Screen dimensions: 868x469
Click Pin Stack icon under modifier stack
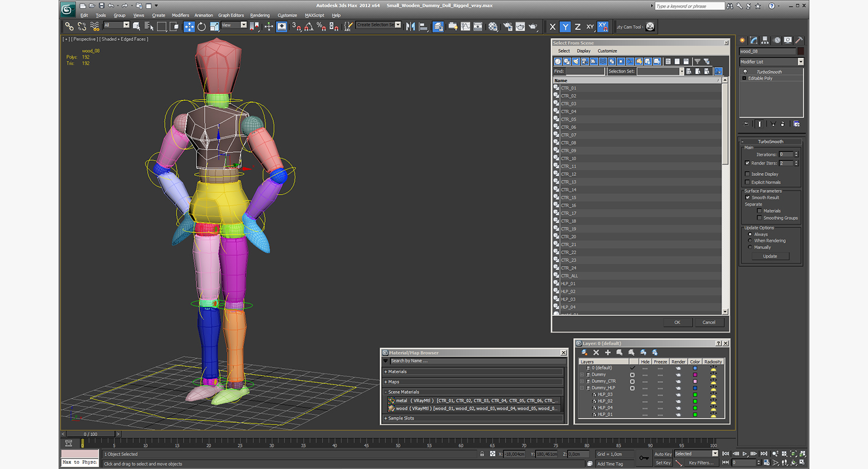coord(746,124)
